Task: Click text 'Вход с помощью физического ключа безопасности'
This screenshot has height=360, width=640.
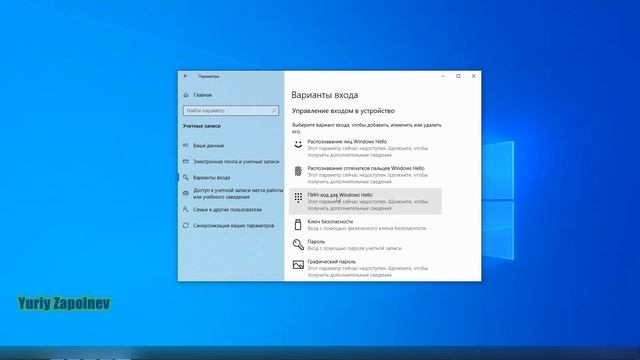Action: click(x=367, y=229)
